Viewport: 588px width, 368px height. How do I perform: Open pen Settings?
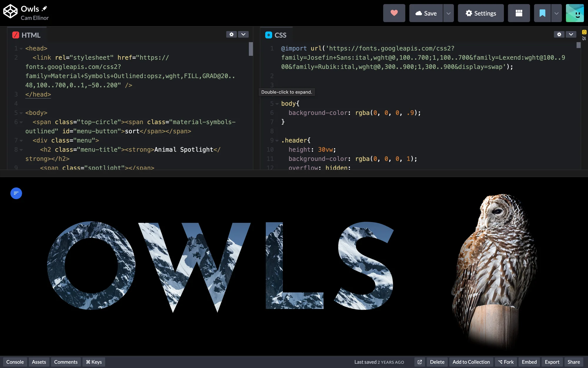tap(481, 13)
